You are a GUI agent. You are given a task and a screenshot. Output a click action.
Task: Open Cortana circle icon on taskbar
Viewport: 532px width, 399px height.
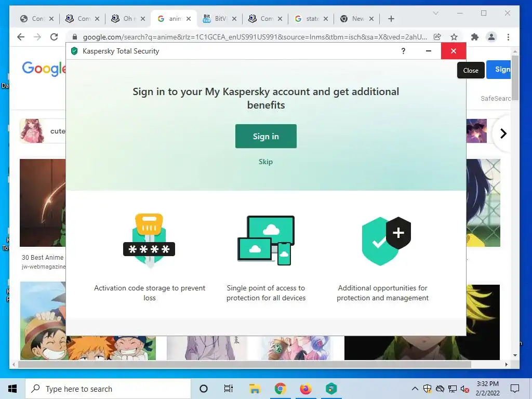coord(204,389)
